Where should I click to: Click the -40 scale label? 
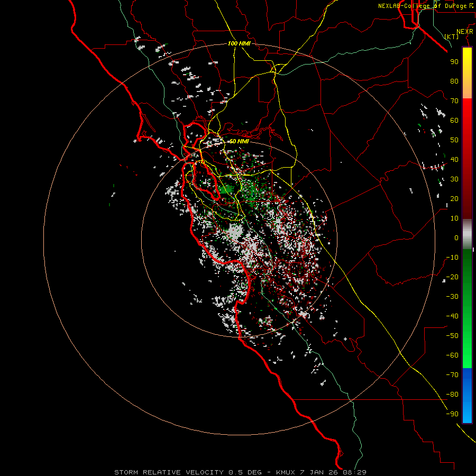point(452,316)
